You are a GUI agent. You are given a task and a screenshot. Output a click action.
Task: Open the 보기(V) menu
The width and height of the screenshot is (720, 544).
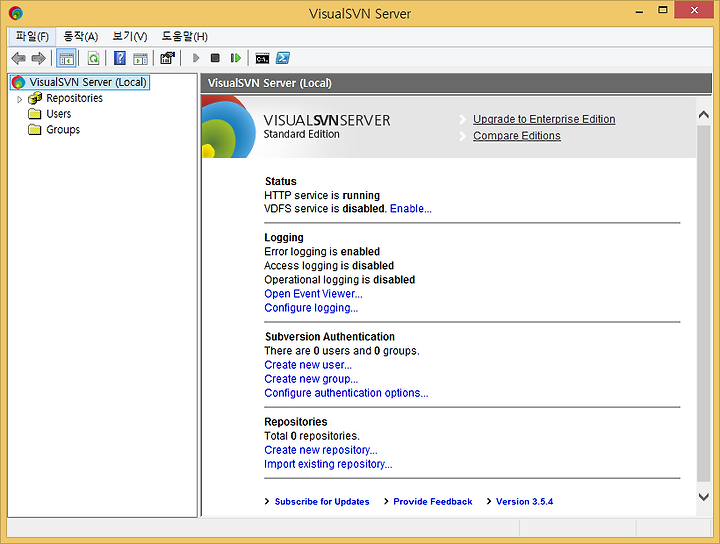click(130, 36)
